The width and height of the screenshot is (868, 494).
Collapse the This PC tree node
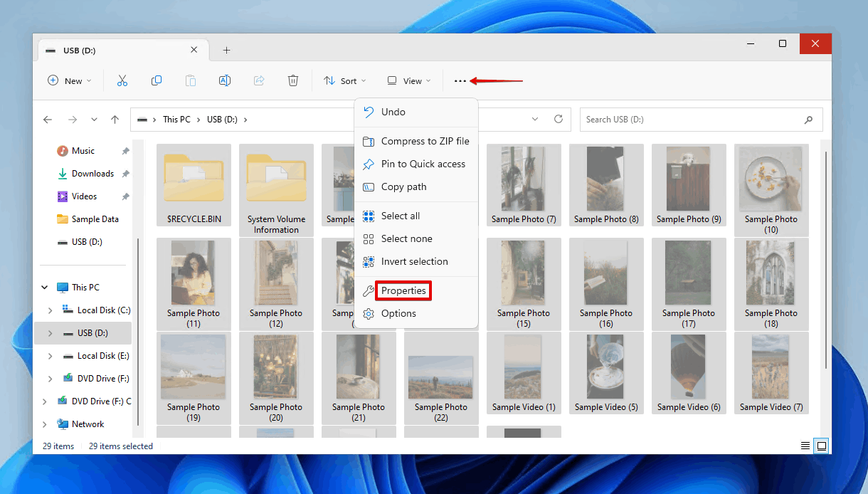click(45, 288)
